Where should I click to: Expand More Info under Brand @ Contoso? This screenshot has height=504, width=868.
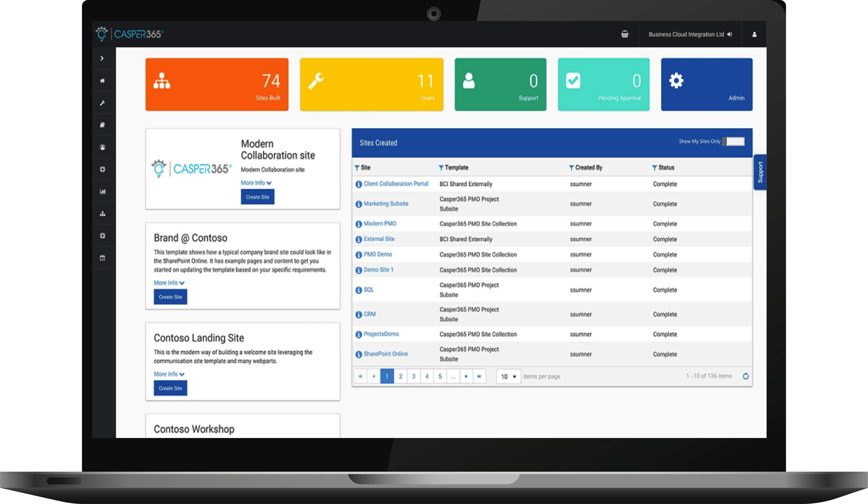[169, 283]
